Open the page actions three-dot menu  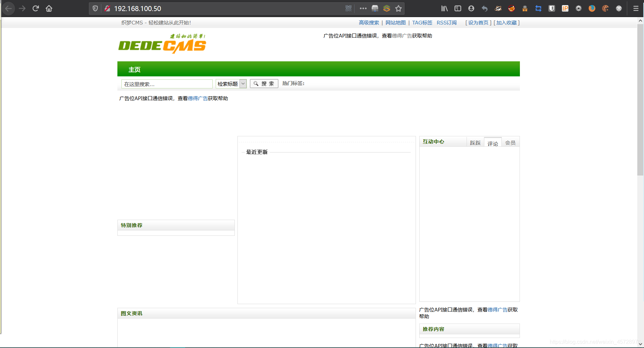click(363, 8)
